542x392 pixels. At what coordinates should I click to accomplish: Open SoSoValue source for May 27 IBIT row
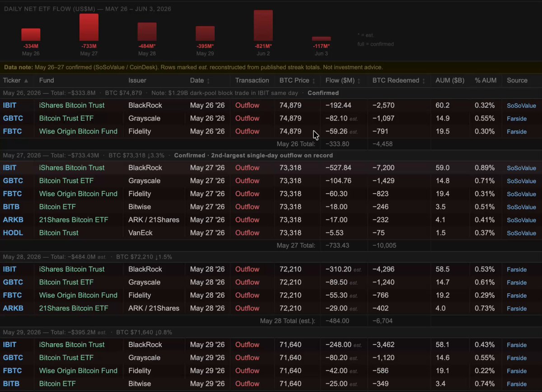coord(521,168)
